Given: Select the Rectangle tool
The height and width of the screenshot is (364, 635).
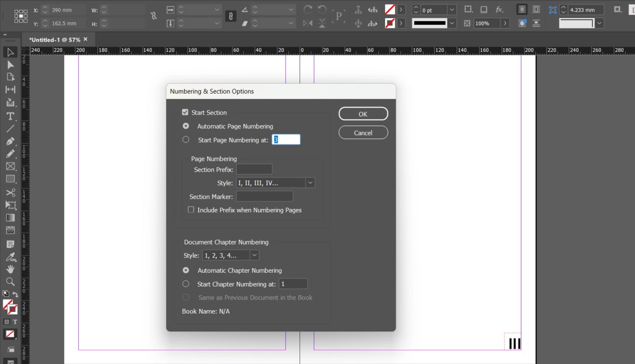Looking at the screenshot, I should [10, 179].
